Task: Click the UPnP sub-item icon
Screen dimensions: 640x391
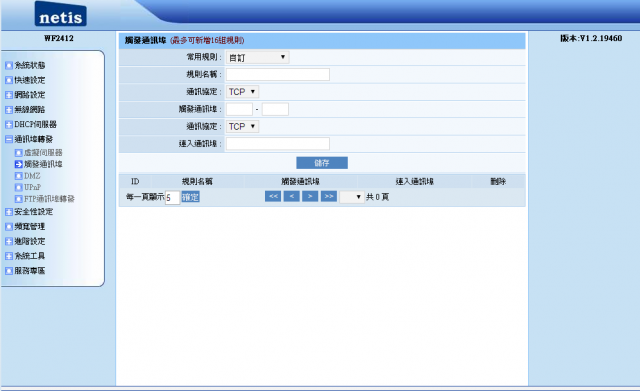Action: [x=18, y=187]
